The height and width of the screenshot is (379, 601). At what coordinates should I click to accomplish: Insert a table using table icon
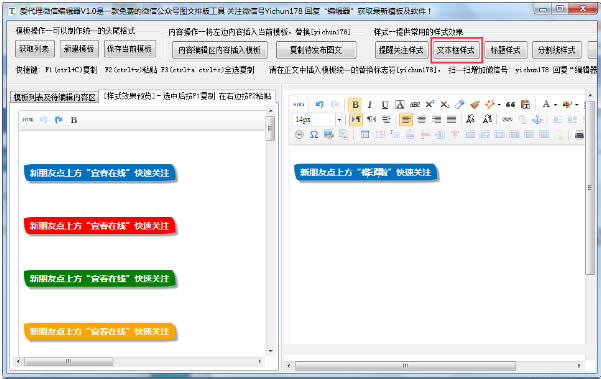click(x=365, y=134)
